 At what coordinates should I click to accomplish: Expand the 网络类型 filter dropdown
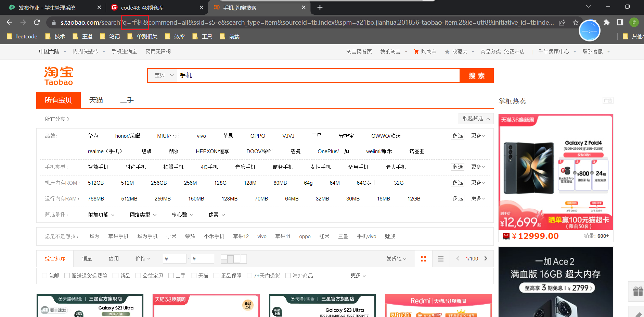coord(143,215)
